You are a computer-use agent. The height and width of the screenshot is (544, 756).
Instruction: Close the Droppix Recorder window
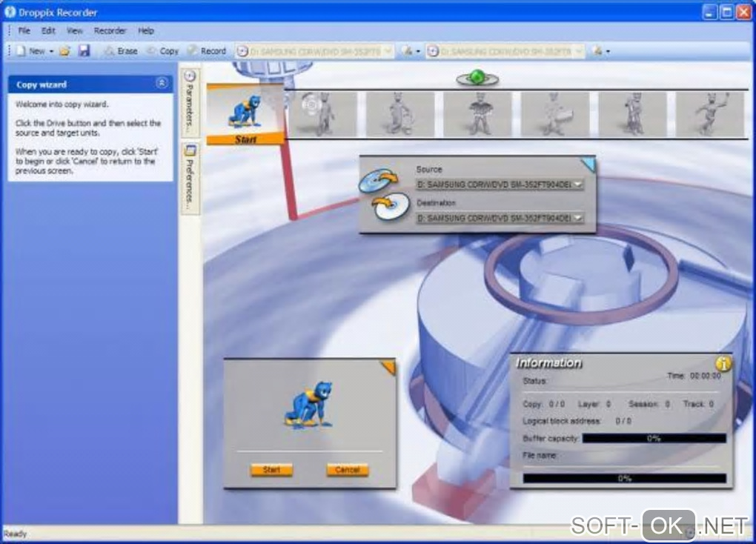[x=744, y=12]
